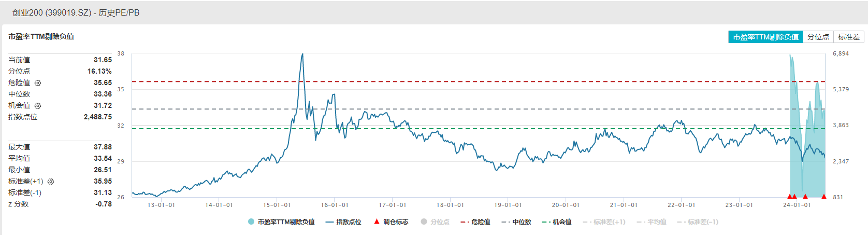Switch to the 标准差 tab
This screenshot has height=235, width=868.
click(x=848, y=37)
